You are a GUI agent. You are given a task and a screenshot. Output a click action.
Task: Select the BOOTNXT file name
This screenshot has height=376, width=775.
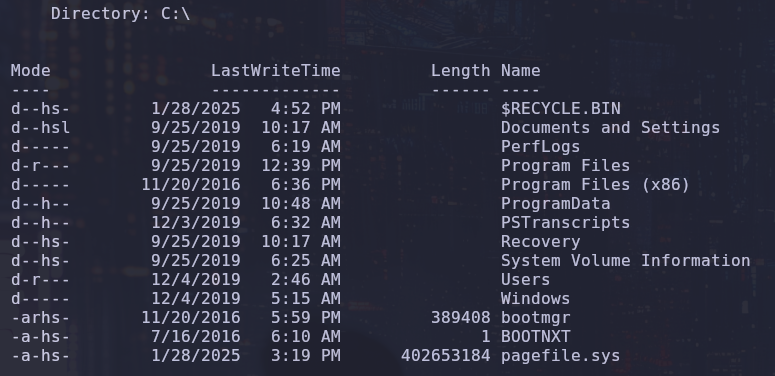click(535, 336)
